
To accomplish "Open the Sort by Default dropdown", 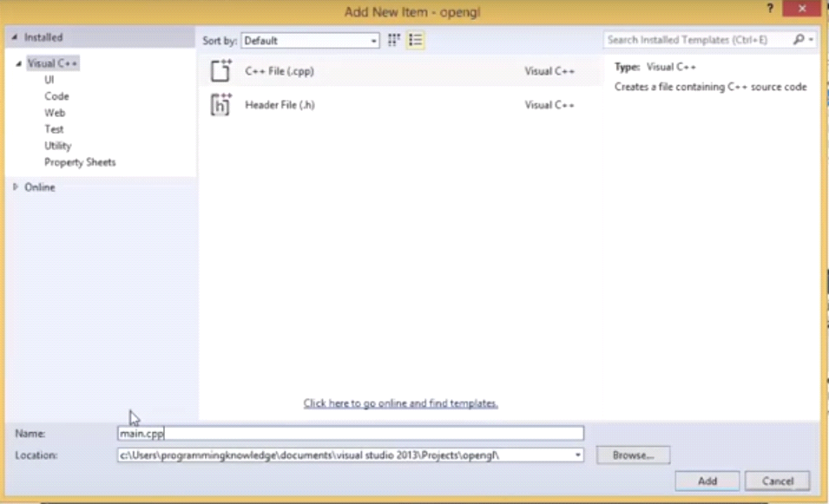I will click(311, 41).
